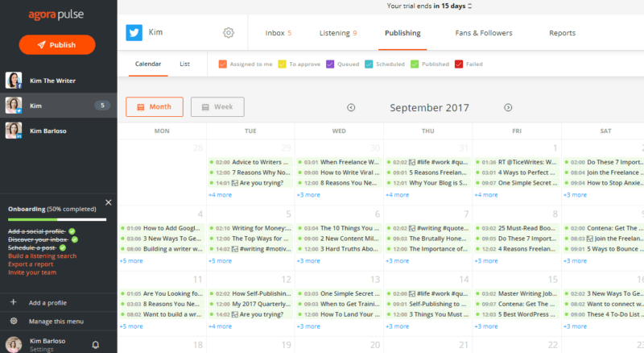
Task: Open 'These 4 To-Do List' 09:00 post
Action: pos(604,314)
